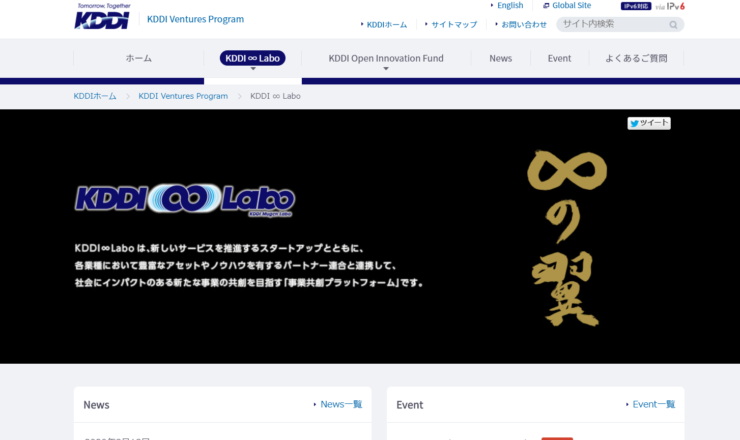Expand KDDI Open Innovation Fund dropdown
This screenshot has width=740, height=440.
(x=385, y=59)
